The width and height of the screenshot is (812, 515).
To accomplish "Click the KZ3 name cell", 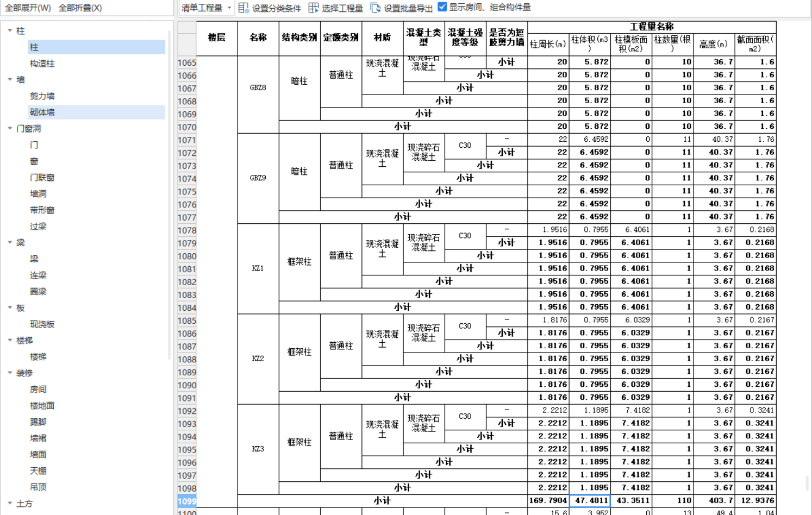I will pos(258,449).
